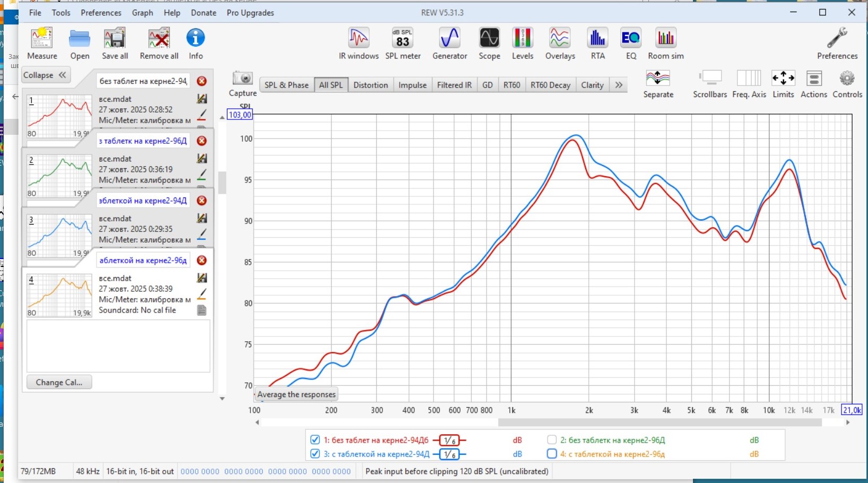Viewport: 868px width, 483px height.
Task: Save measurement 4 using its floppy disk icon
Action: 202,278
